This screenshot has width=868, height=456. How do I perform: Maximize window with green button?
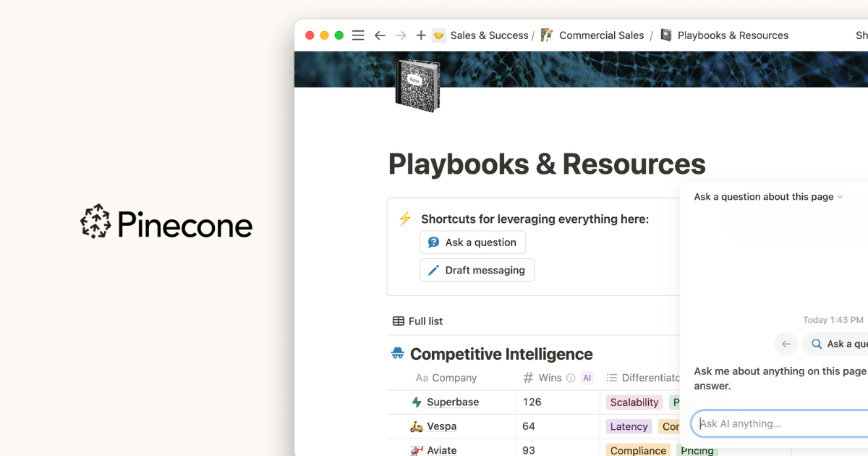(339, 35)
